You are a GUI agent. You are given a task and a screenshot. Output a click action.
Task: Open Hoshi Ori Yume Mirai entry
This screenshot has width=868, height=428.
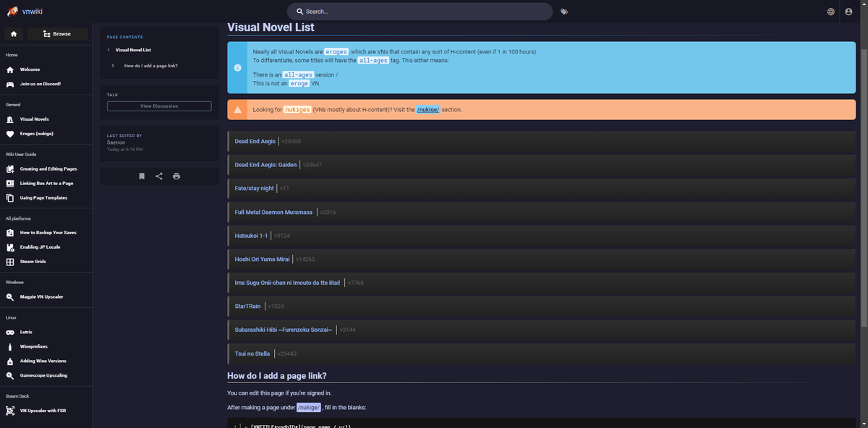click(262, 259)
